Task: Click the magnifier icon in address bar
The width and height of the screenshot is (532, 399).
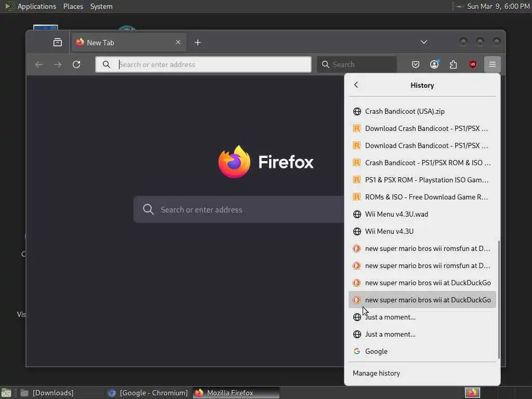Action: pos(106,64)
